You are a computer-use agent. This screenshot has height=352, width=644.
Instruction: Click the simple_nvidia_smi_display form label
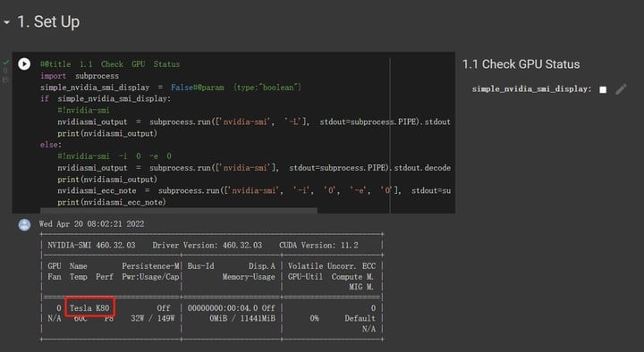[x=531, y=89]
